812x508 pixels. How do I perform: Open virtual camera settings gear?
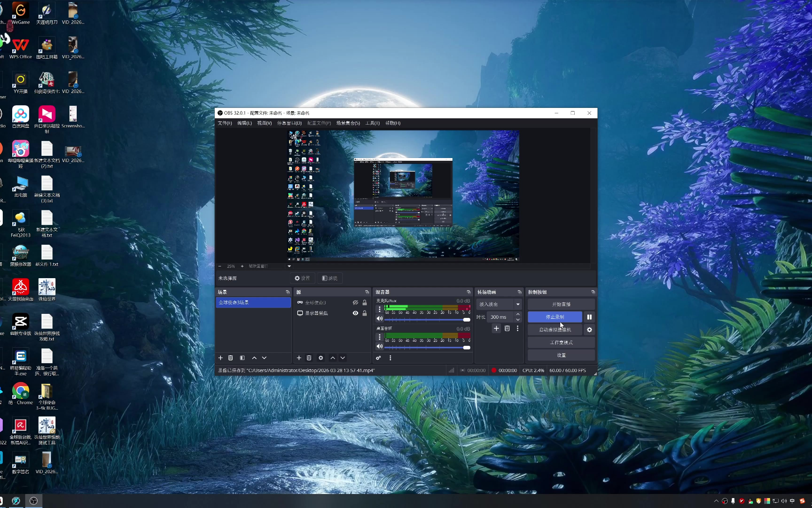(589, 330)
